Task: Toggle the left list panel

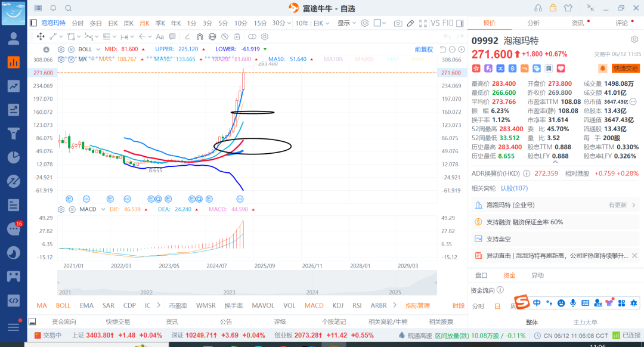Action: (x=33, y=23)
